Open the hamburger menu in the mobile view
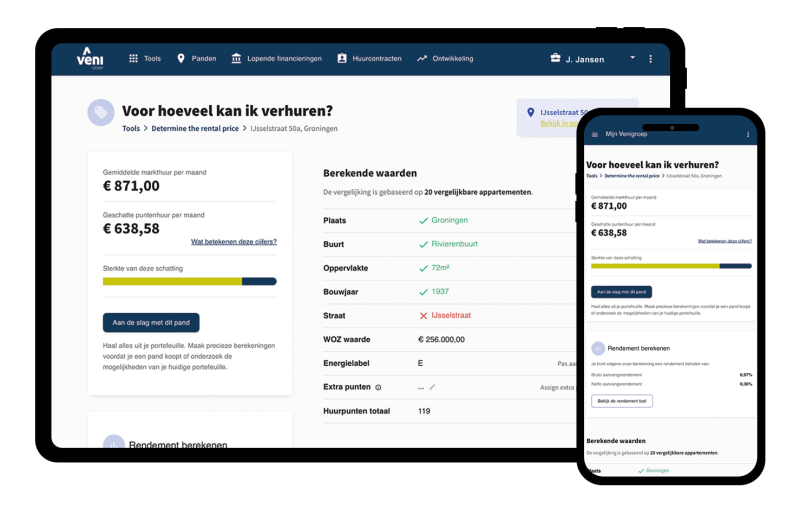The width and height of the screenshot is (800, 515). point(595,134)
